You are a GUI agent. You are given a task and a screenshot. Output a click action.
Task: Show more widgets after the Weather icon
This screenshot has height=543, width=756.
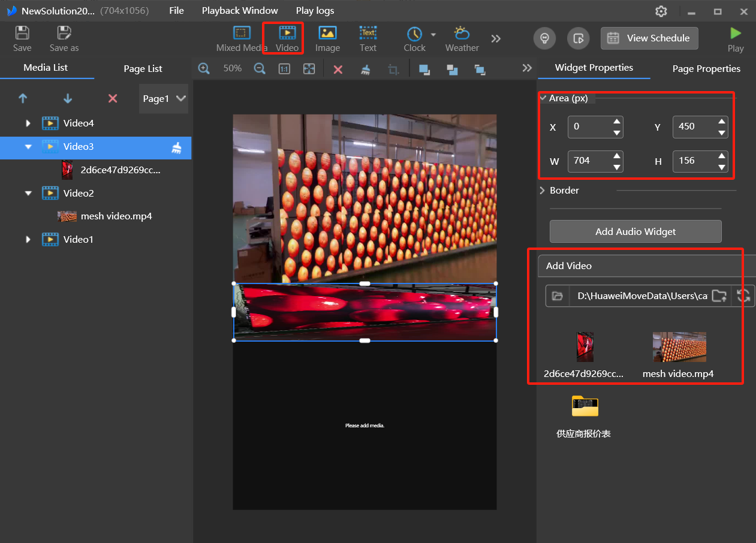coord(496,38)
